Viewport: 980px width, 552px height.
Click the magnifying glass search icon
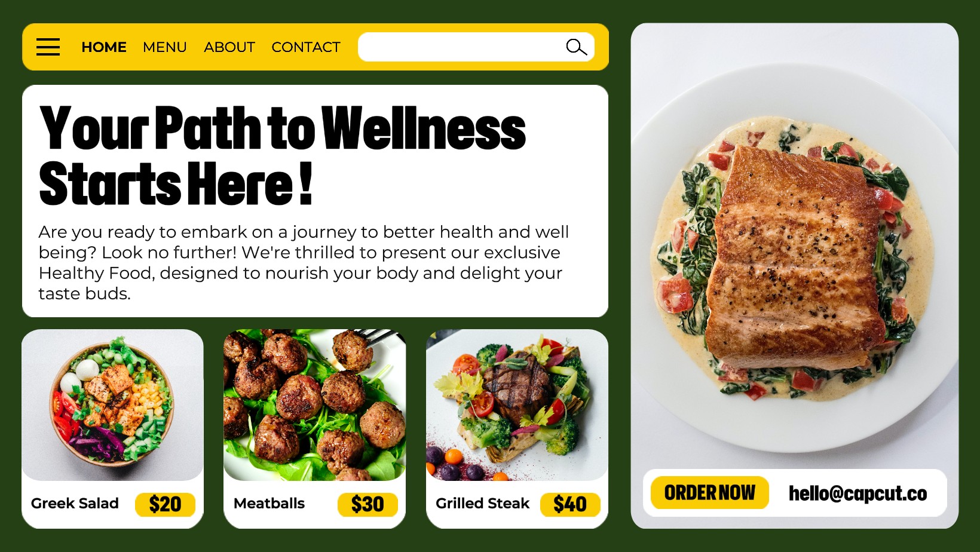[x=576, y=47]
